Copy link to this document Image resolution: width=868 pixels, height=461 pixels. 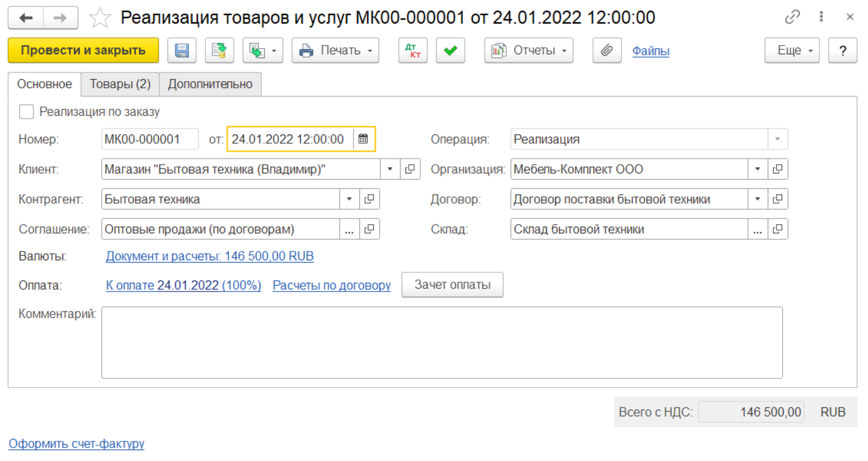[792, 17]
